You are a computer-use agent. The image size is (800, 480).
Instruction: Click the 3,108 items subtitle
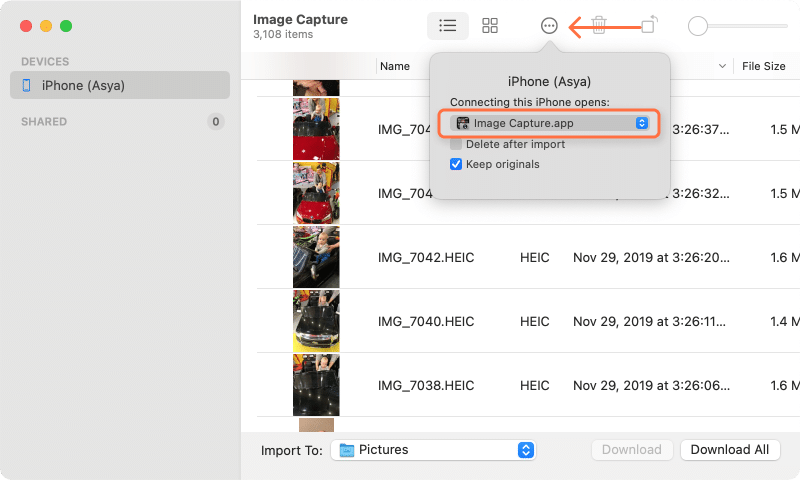283,34
